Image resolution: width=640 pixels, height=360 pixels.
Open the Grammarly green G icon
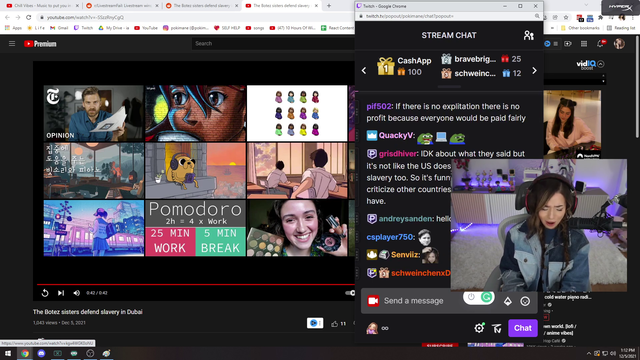click(x=486, y=297)
